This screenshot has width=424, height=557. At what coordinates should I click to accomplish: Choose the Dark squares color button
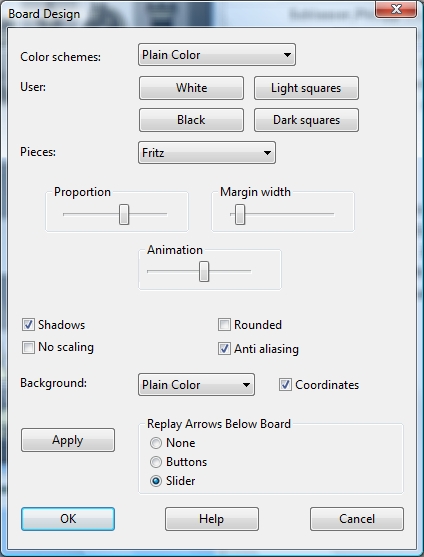pos(306,120)
